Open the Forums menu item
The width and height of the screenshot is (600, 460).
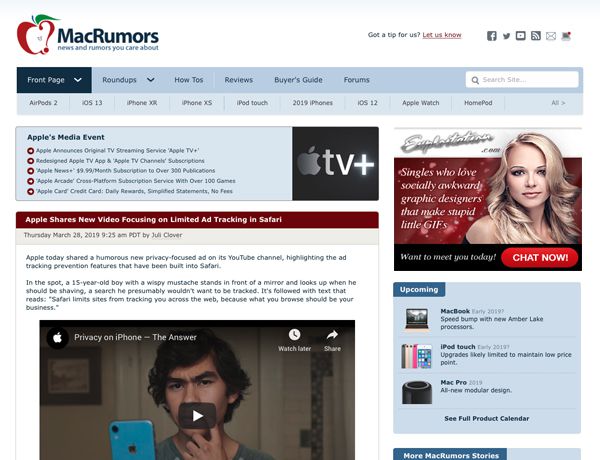click(x=356, y=80)
